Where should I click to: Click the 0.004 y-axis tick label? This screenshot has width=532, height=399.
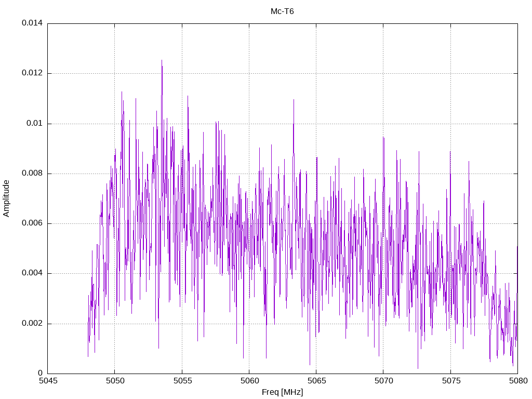[x=32, y=273]
